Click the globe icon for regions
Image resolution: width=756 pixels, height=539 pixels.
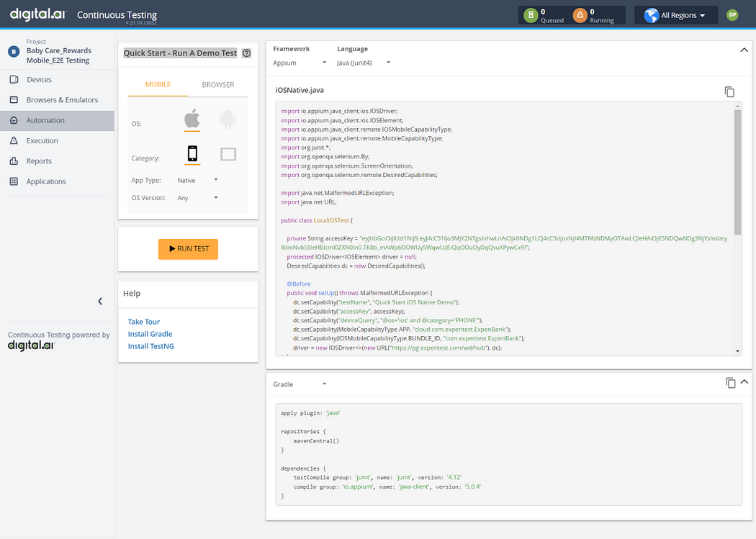pyautogui.click(x=652, y=15)
